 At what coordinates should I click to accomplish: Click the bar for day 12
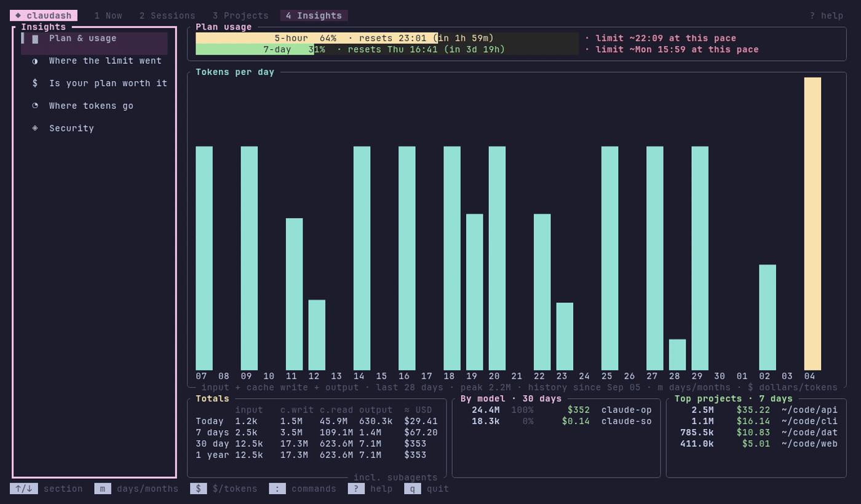tap(317, 335)
